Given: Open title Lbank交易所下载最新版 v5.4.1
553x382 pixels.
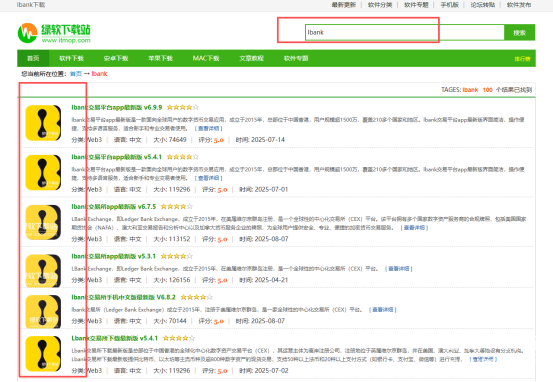Looking at the screenshot, I should point(115,338).
